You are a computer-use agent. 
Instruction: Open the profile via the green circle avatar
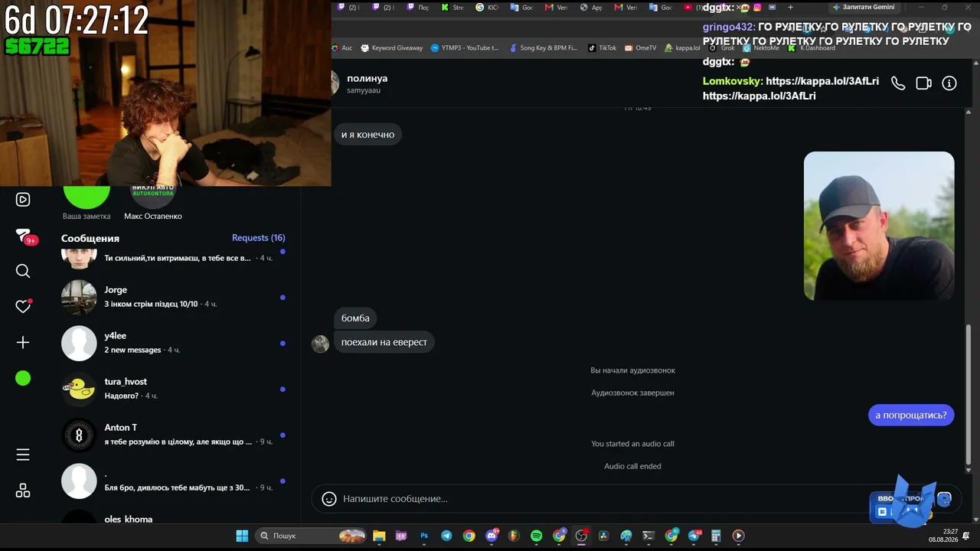[23, 378]
